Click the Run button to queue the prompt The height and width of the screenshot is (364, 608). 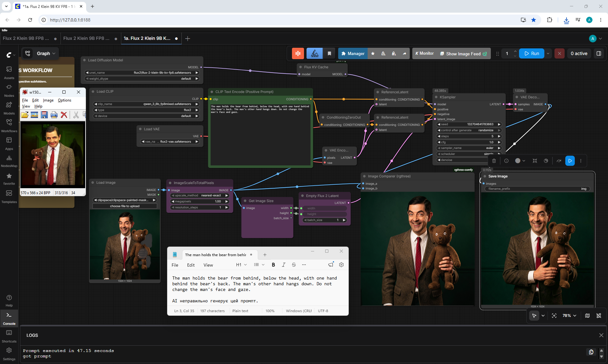pyautogui.click(x=532, y=53)
